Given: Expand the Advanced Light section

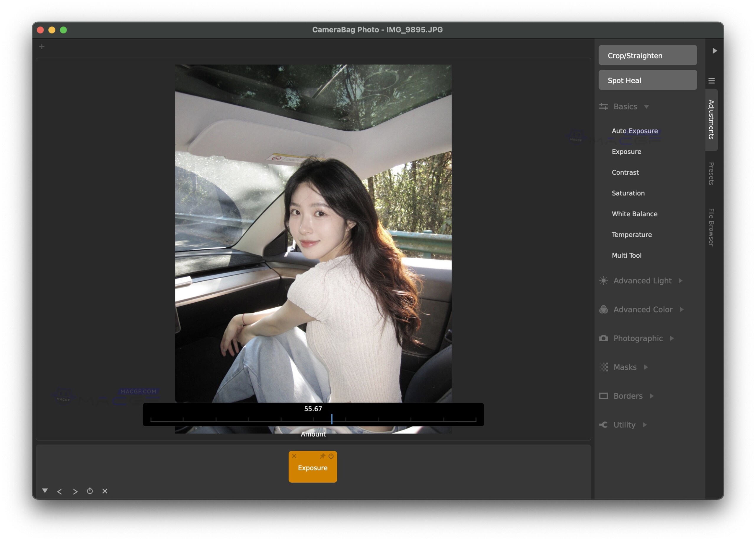Looking at the screenshot, I should coord(642,280).
